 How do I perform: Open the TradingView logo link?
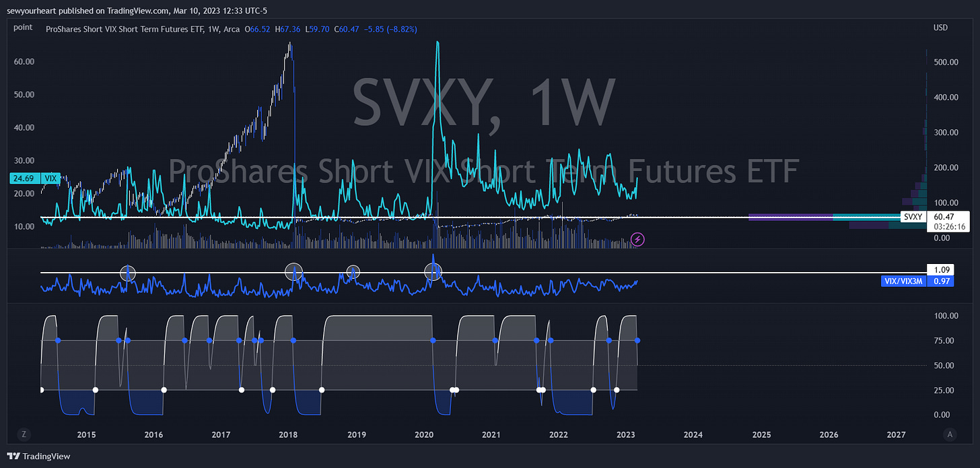(x=38, y=457)
